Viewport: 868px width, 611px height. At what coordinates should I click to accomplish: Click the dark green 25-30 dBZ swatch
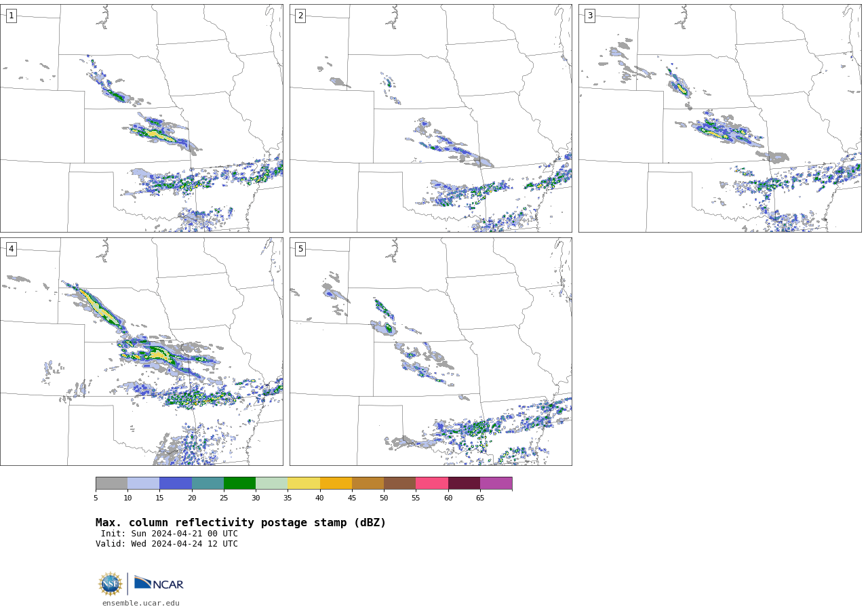coord(239,483)
